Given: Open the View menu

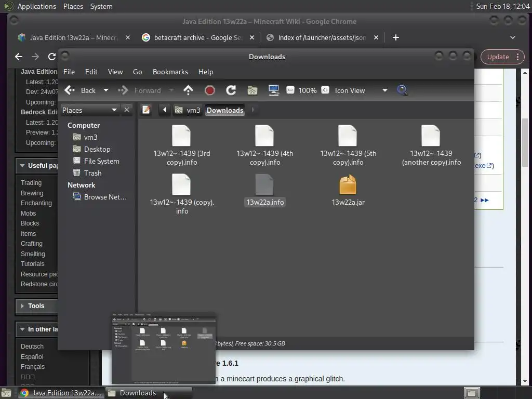Looking at the screenshot, I should pos(115,72).
